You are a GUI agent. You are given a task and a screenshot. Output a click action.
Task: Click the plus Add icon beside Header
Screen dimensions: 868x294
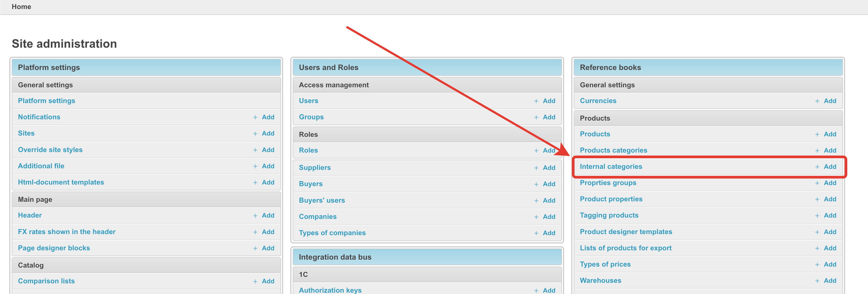255,215
